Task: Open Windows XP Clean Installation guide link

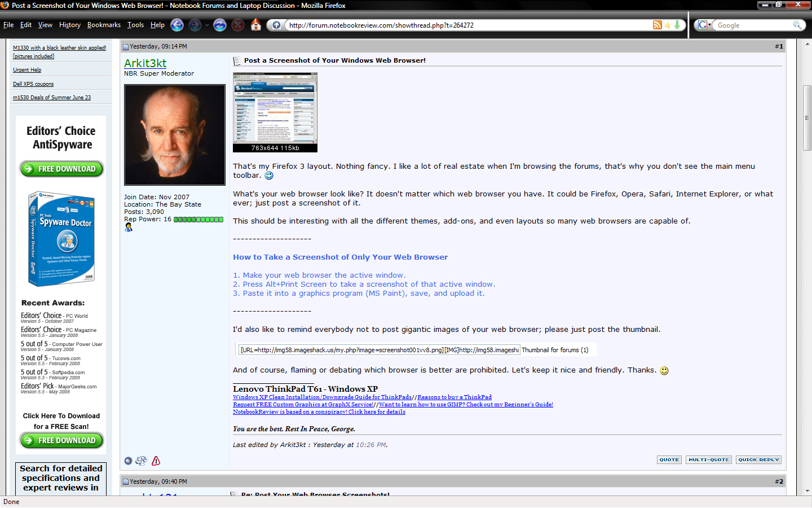Action: [x=322, y=397]
